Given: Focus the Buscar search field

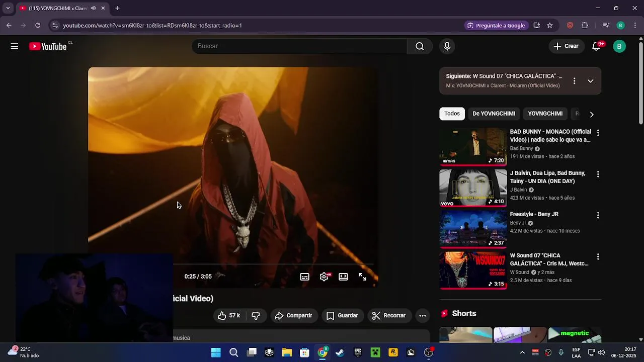Looking at the screenshot, I should click(299, 46).
